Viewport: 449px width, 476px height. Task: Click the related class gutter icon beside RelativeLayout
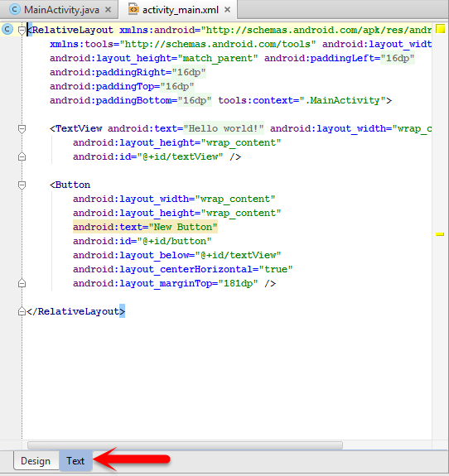[7, 30]
